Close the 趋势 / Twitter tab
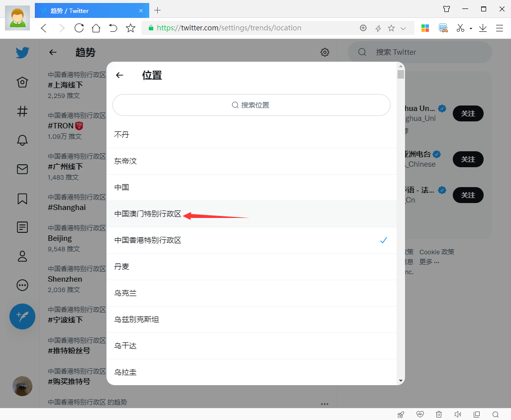Screen dimensions: 511x420 pos(141,11)
